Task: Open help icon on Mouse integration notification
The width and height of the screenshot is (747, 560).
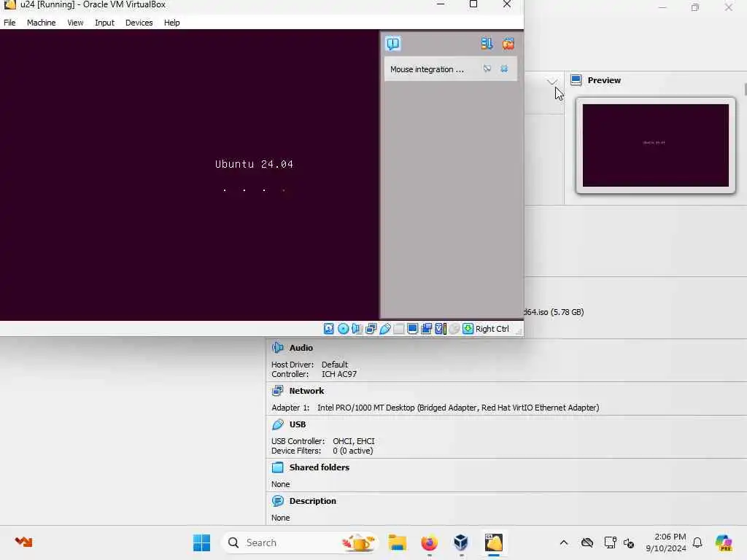Action: (487, 69)
